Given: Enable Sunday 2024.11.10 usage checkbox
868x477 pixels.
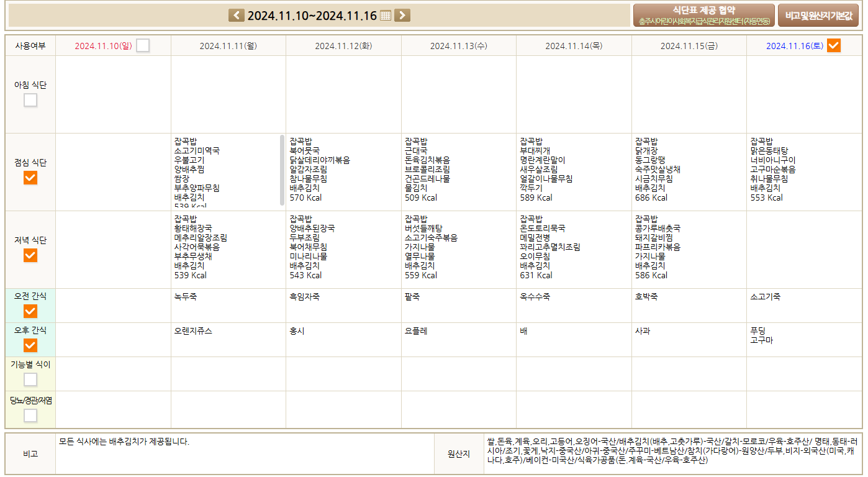Looking at the screenshot, I should (x=143, y=45).
